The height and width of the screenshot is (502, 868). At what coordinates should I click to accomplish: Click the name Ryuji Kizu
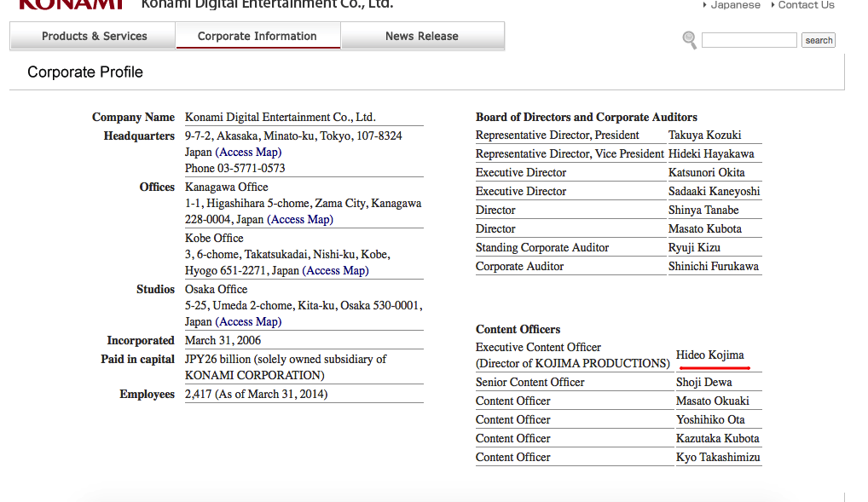tap(694, 248)
